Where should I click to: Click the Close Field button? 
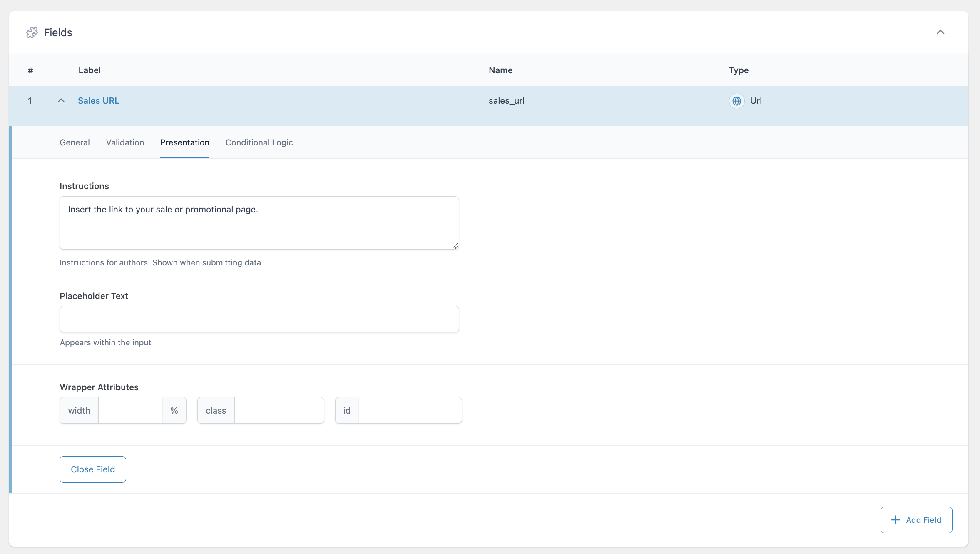click(92, 469)
